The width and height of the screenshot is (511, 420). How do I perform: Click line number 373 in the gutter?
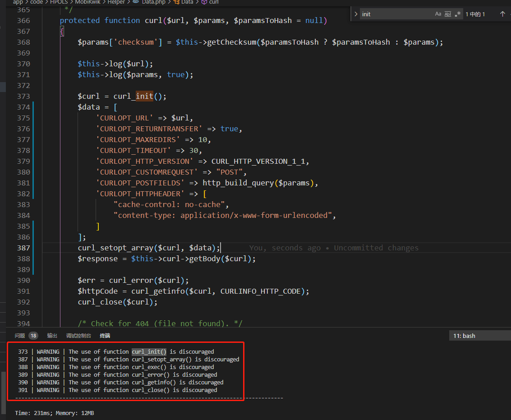tap(23, 96)
